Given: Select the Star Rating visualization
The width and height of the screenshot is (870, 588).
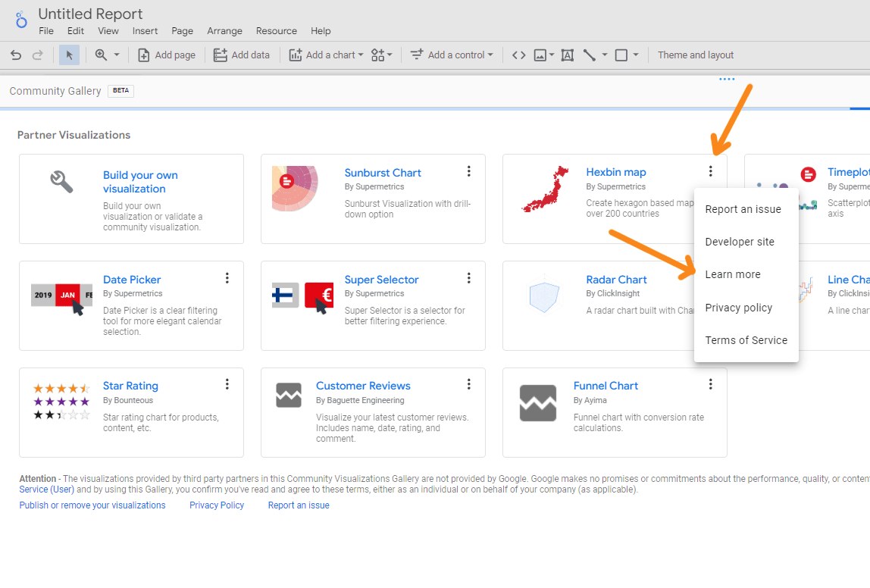Looking at the screenshot, I should tap(130, 386).
